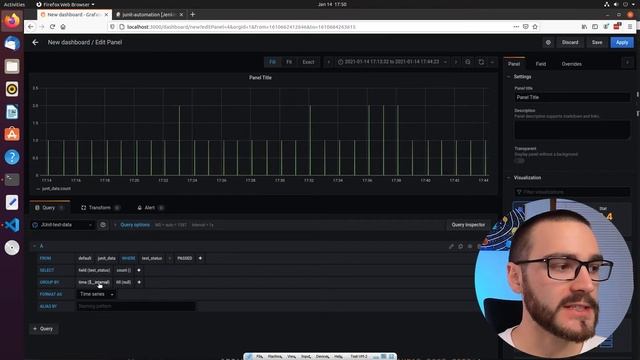This screenshot has height=360, width=640.
Task: Collapse the options pane arrow
Action: point(627,62)
